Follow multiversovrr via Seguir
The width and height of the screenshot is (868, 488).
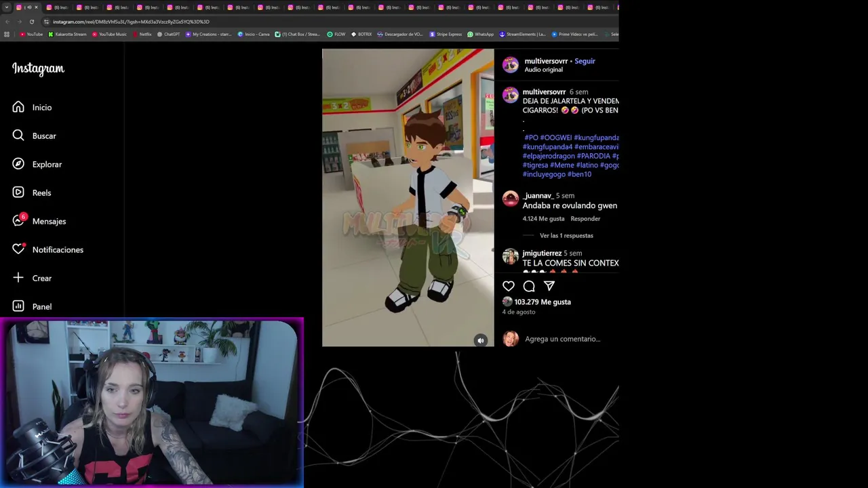(585, 61)
